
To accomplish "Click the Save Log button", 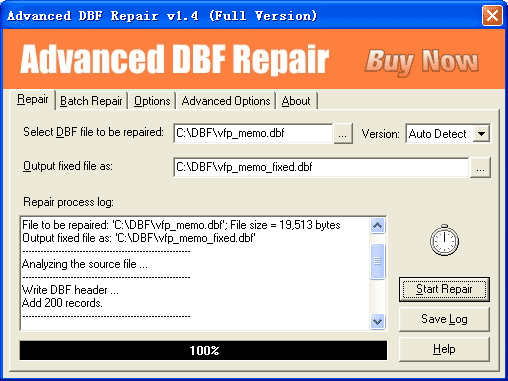I will (x=444, y=319).
